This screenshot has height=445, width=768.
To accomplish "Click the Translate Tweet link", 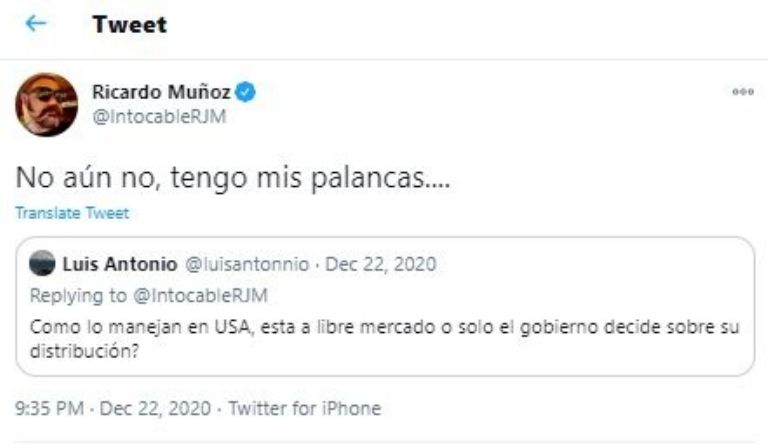I will (x=72, y=213).
